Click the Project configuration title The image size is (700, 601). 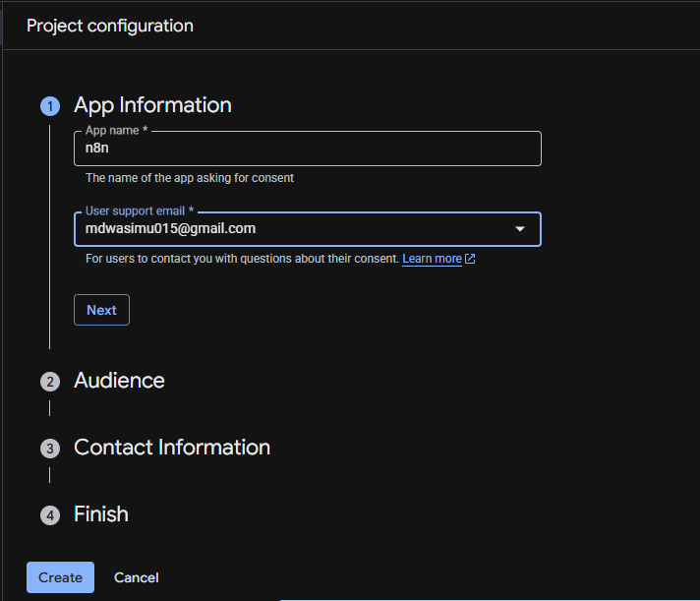point(110,26)
